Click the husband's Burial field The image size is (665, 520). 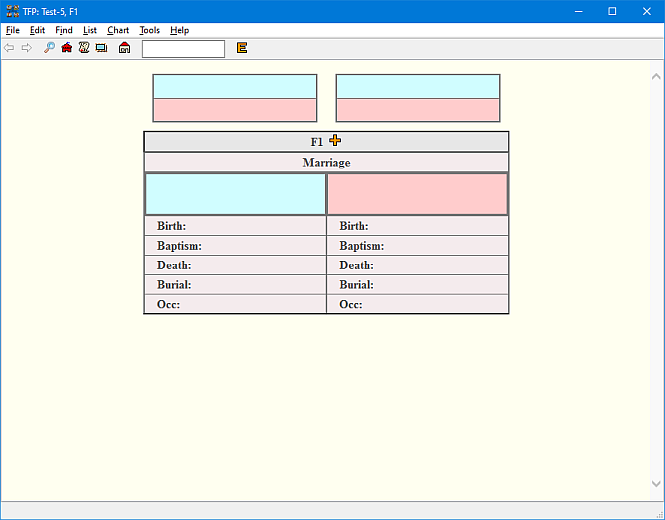click(235, 285)
